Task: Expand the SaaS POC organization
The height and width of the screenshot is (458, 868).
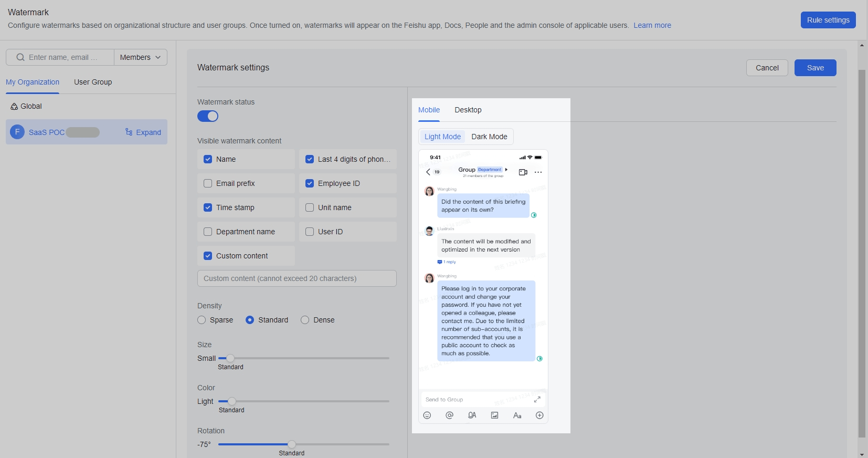Action: [143, 132]
